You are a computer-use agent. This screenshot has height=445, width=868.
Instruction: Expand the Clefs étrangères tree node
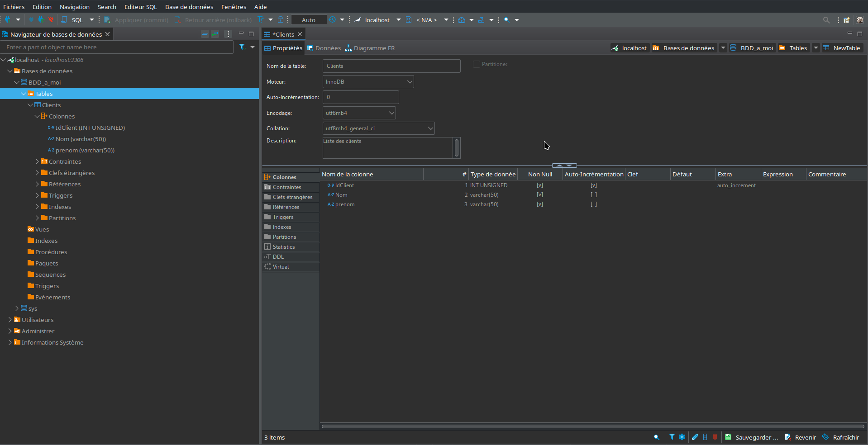point(37,173)
